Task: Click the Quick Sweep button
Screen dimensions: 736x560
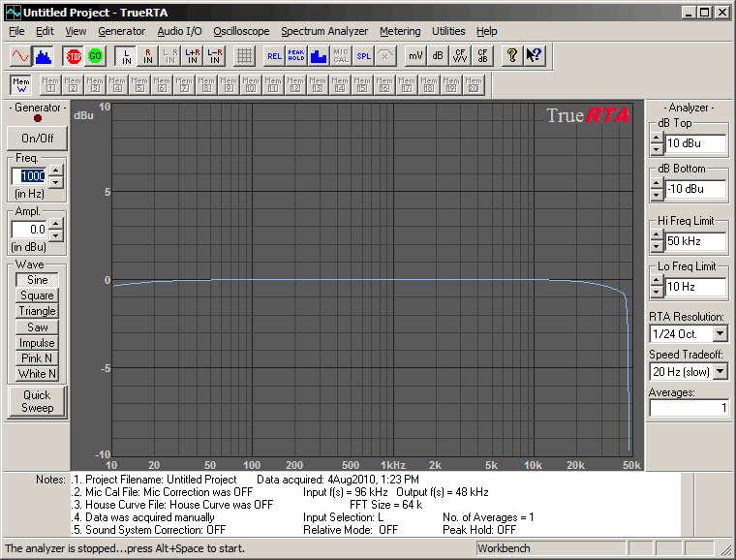Action: pos(37,402)
